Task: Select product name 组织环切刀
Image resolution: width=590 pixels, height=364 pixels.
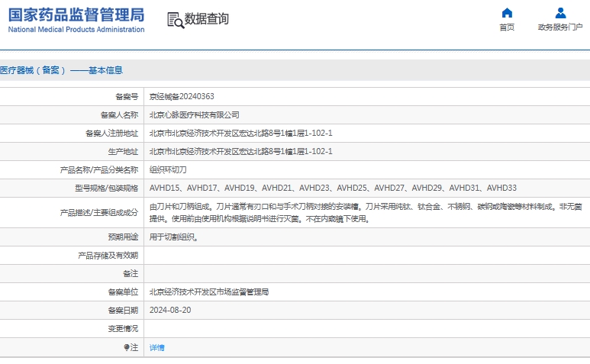Action: (168, 170)
